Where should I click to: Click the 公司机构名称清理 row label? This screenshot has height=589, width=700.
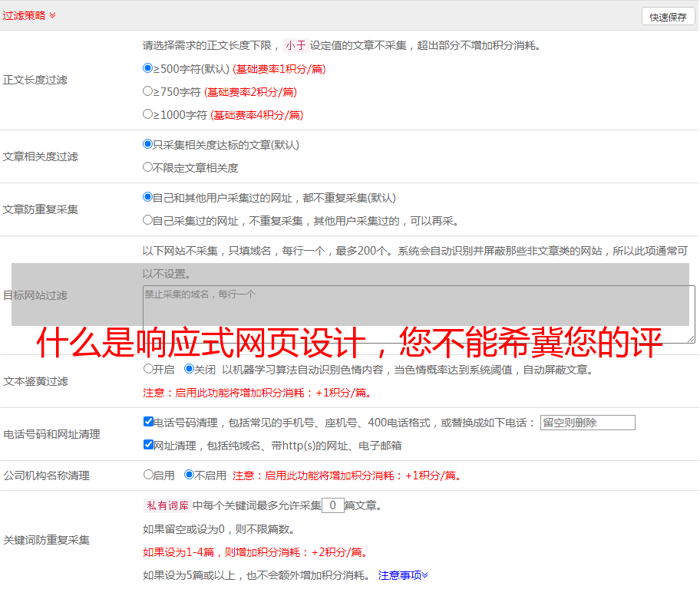pos(46,475)
